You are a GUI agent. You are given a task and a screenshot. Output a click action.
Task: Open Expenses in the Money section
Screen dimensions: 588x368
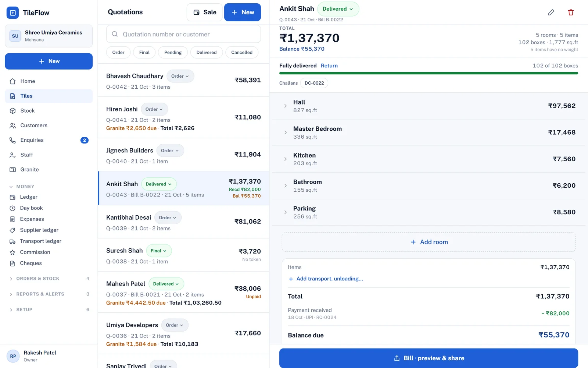pos(49,219)
